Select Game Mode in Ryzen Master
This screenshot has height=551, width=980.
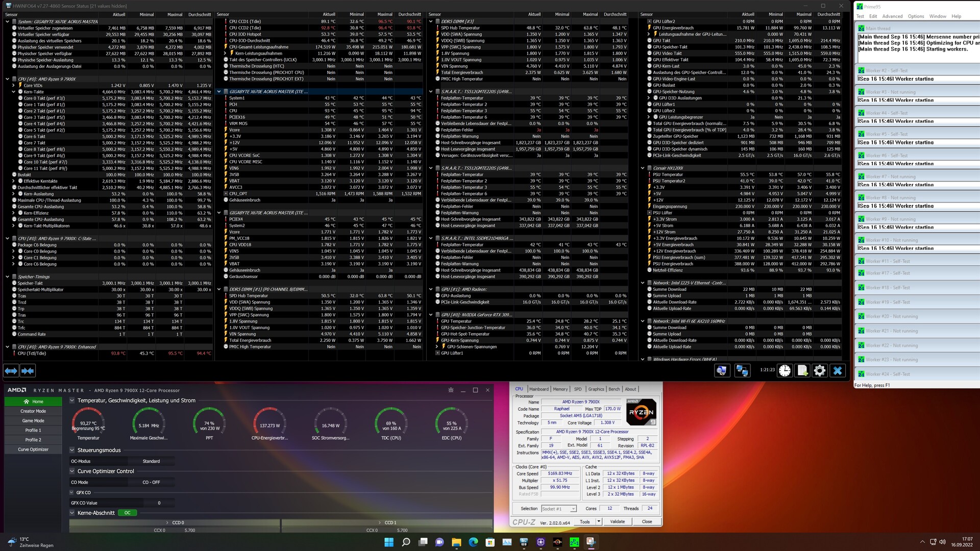33,421
